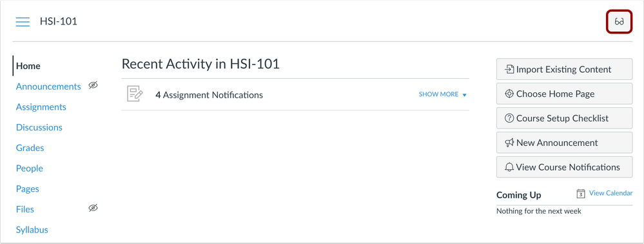Screen dimensions: 644x244
Task: Open the Grades navigation link
Action: (30, 148)
